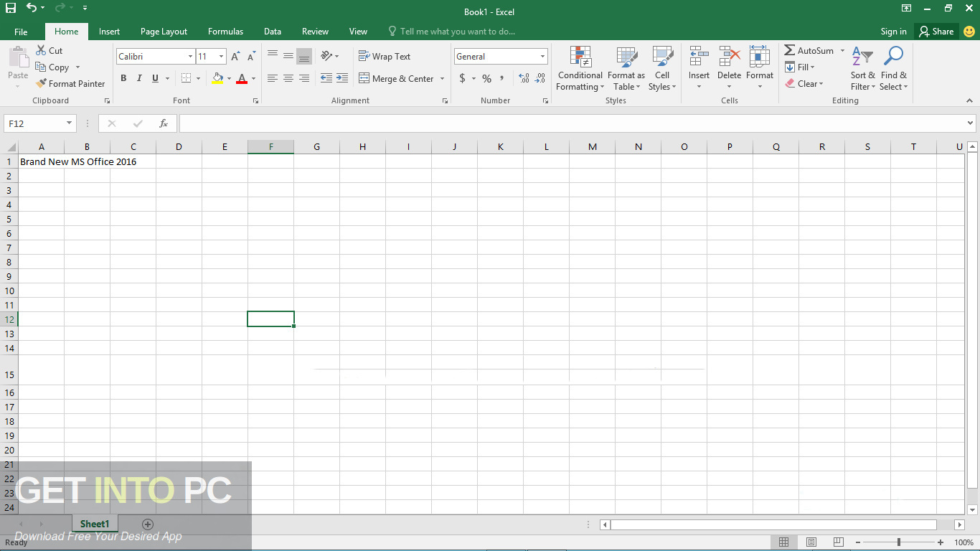Toggle Bold formatting
Screen dimensions: 980x551
[x=123, y=78]
